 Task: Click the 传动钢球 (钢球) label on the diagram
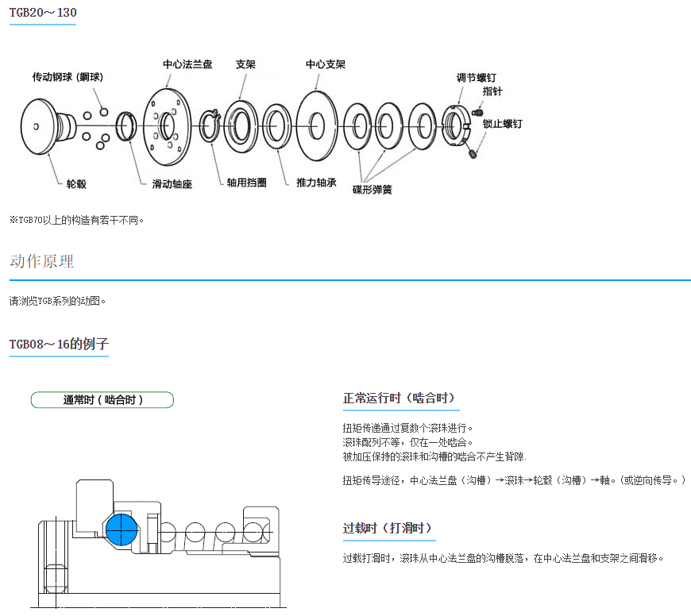pyautogui.click(x=65, y=76)
